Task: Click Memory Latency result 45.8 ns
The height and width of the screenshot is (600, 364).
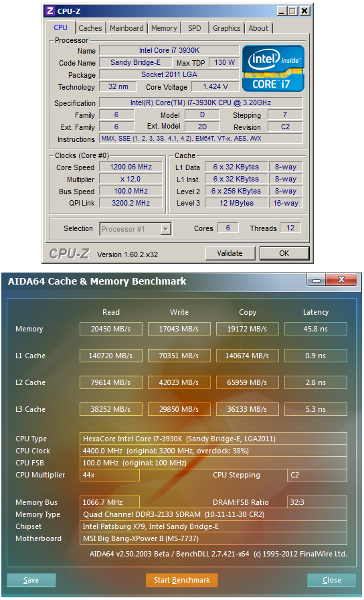Action: [316, 329]
